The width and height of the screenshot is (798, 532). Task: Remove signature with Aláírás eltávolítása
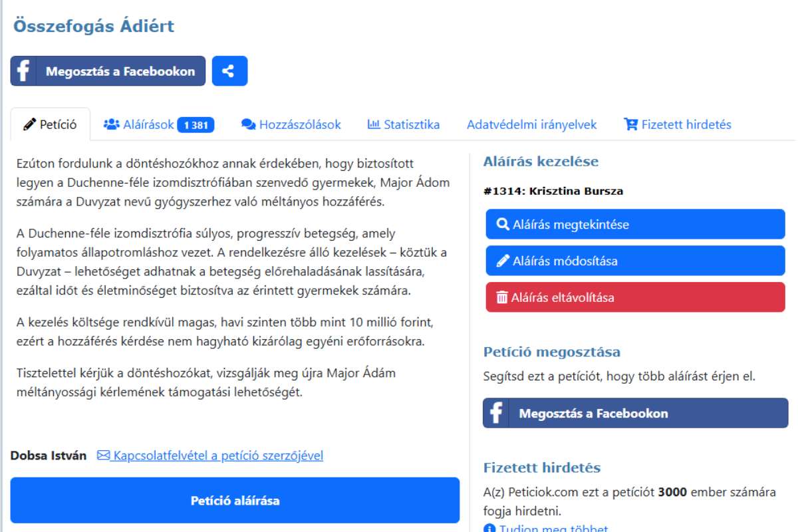coord(635,297)
